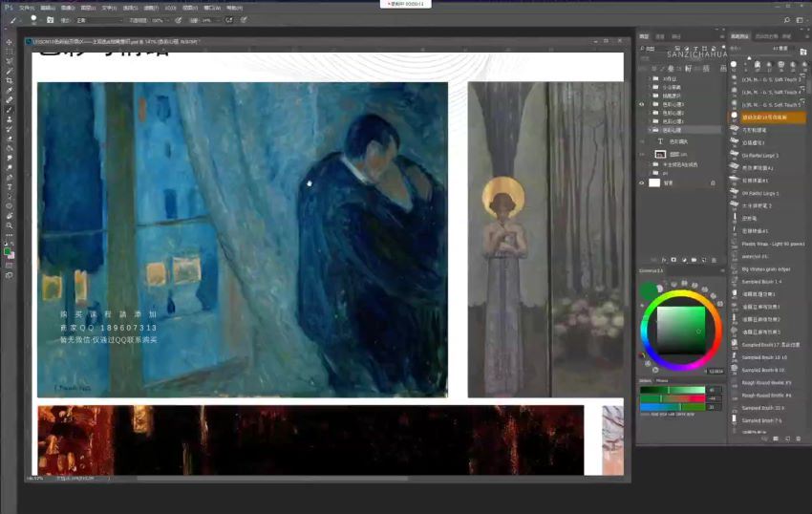812x514 pixels.
Task: Select the Horizontal Type tool
Action: pos(9,186)
